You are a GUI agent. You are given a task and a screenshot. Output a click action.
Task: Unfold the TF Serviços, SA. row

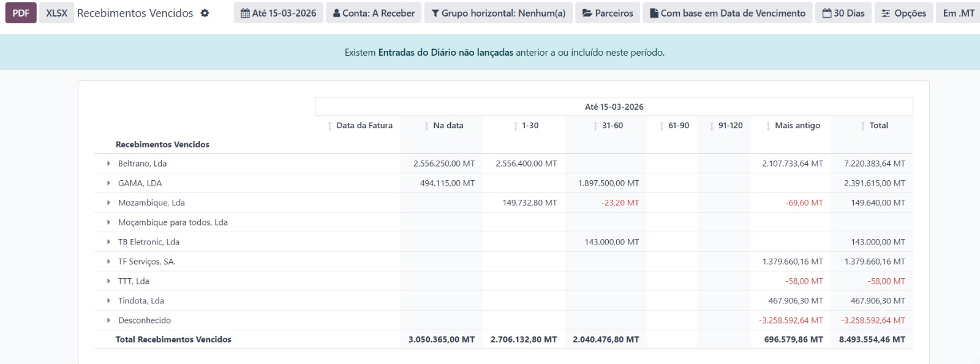click(x=108, y=262)
